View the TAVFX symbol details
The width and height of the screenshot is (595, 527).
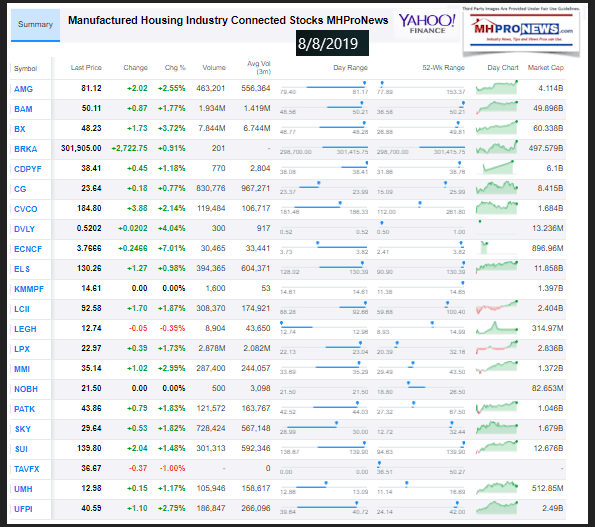(27, 469)
